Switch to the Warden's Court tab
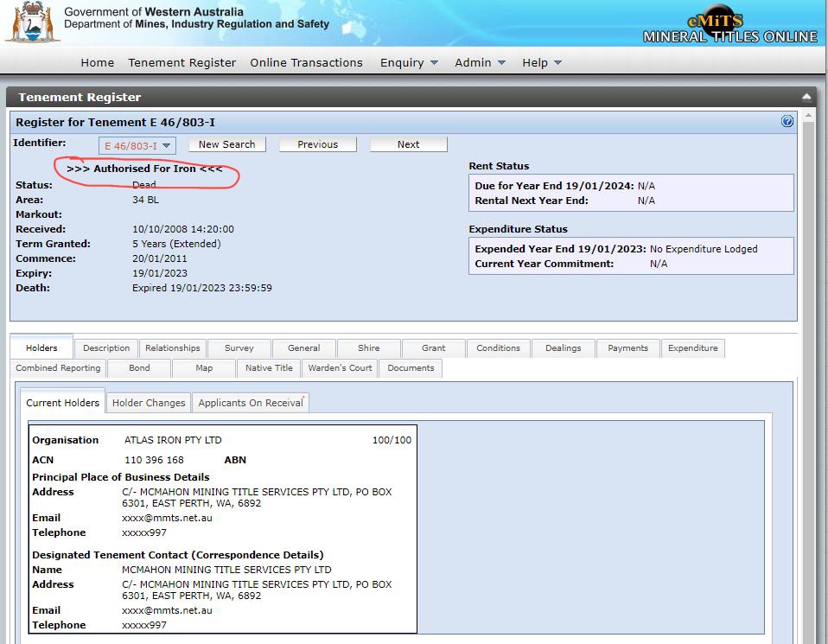828x644 pixels. click(x=340, y=368)
